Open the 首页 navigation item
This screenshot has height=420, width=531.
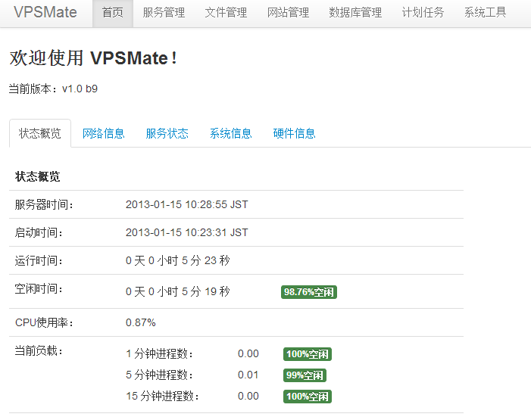(x=113, y=13)
